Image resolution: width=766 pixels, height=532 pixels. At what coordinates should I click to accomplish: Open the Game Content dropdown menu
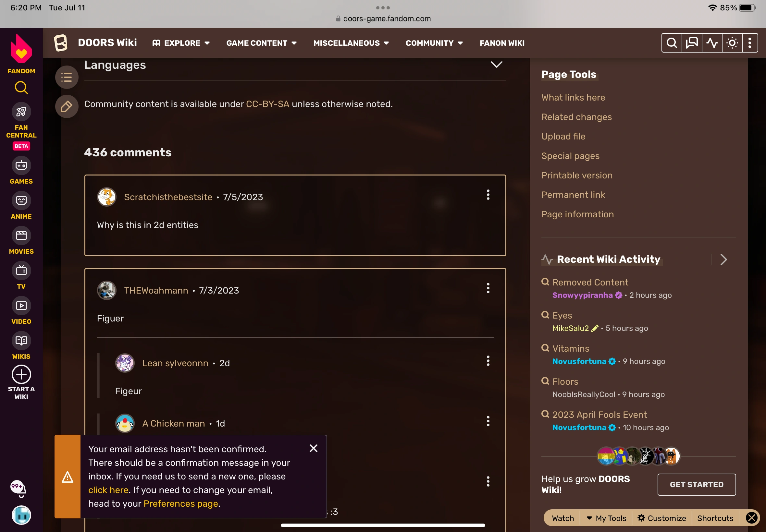(262, 43)
